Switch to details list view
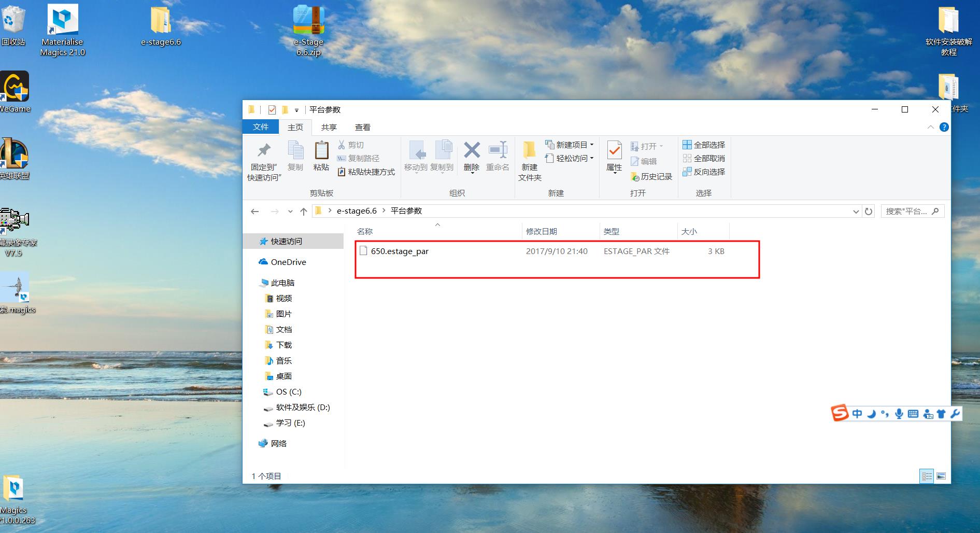 [x=927, y=476]
